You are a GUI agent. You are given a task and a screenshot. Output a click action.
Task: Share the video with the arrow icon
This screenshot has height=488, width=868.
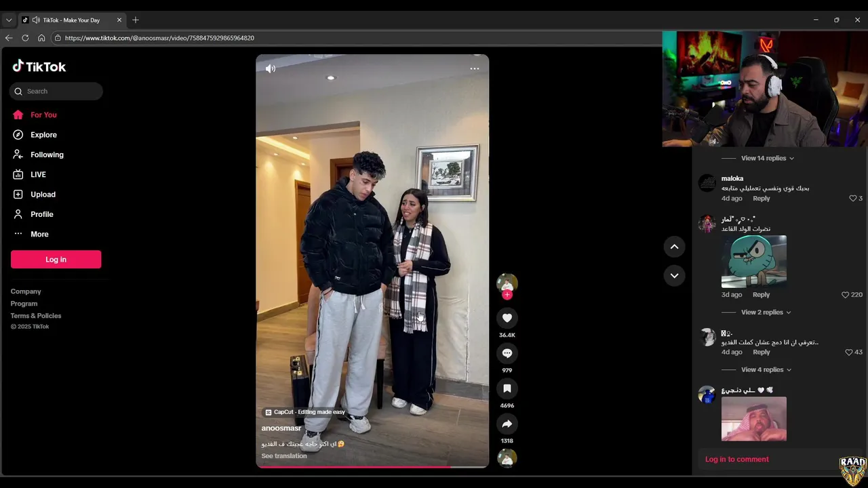[x=507, y=424]
